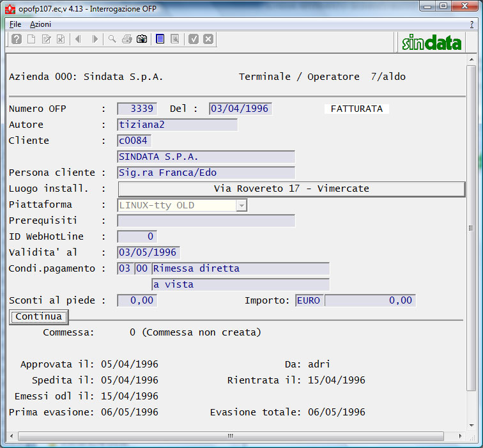
Task: Click the Importo amount field
Action: tap(371, 300)
